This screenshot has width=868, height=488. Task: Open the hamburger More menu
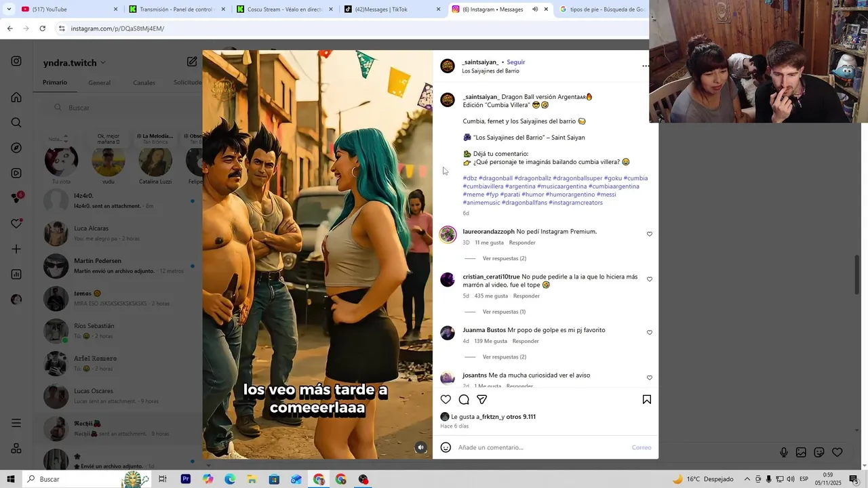(x=16, y=423)
